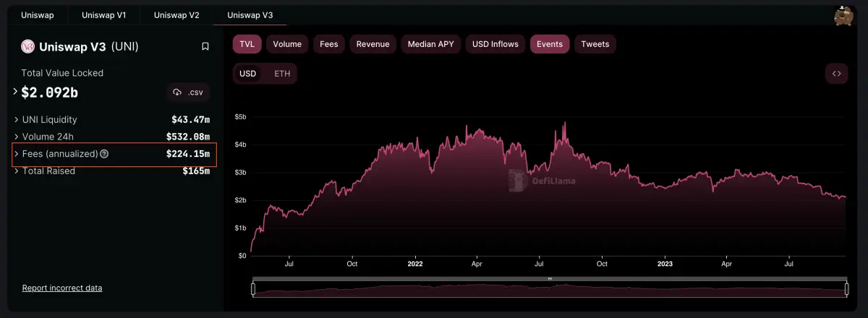Grab the left handle of the range slider

(253, 290)
